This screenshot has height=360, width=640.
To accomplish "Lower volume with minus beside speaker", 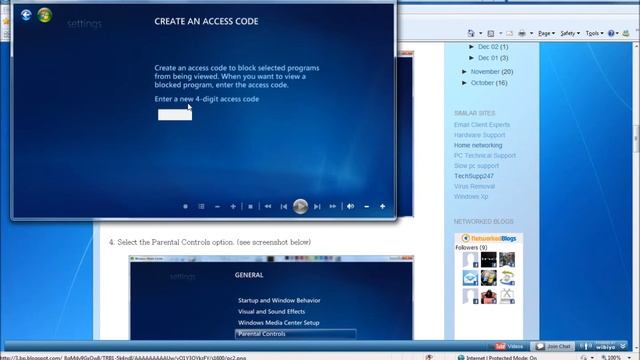I will 367,207.
